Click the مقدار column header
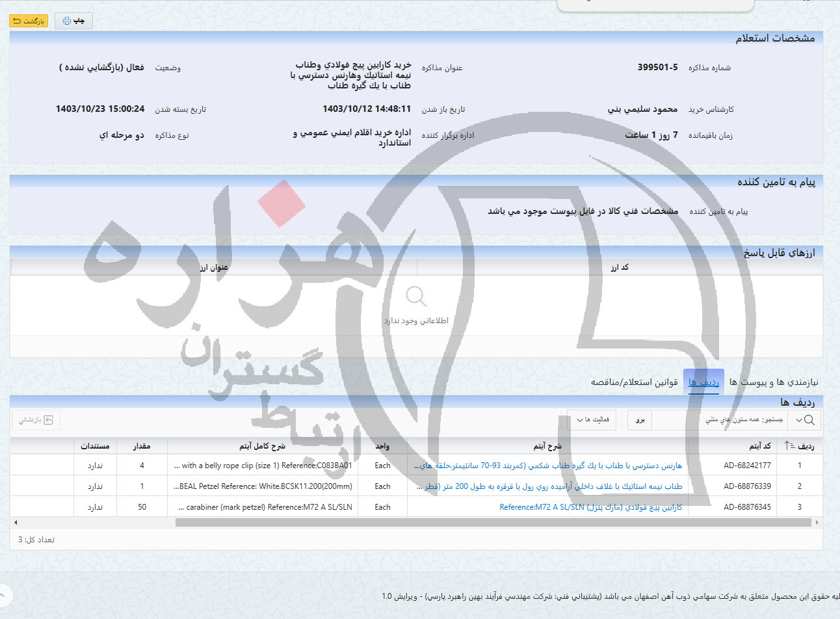Screen dimensions: 840x619 142,446
